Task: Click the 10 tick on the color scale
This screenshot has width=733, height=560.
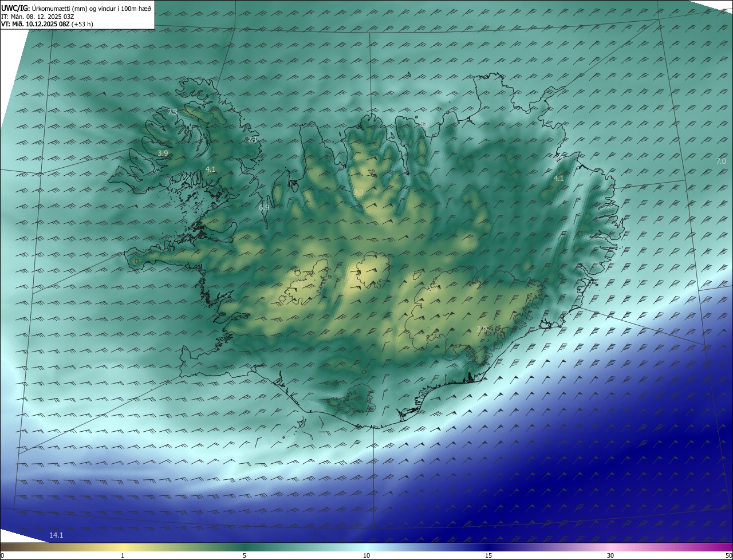Action: [366, 555]
